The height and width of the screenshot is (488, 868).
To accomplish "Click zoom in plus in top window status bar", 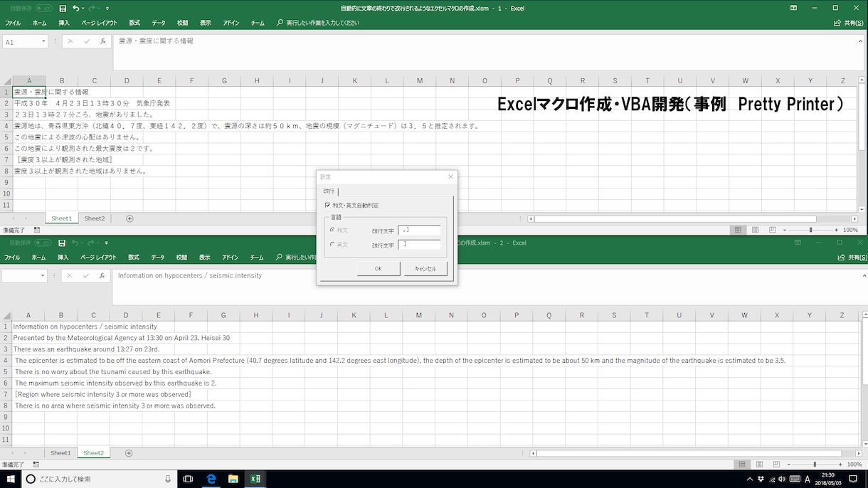I will [x=836, y=230].
